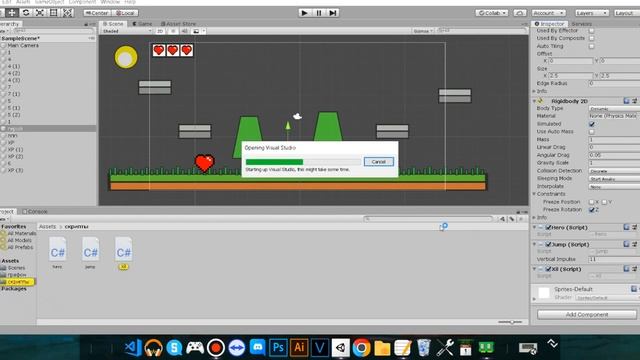Image resolution: width=640 pixels, height=360 pixels.
Task: Start Play mode
Action: [x=304, y=13]
